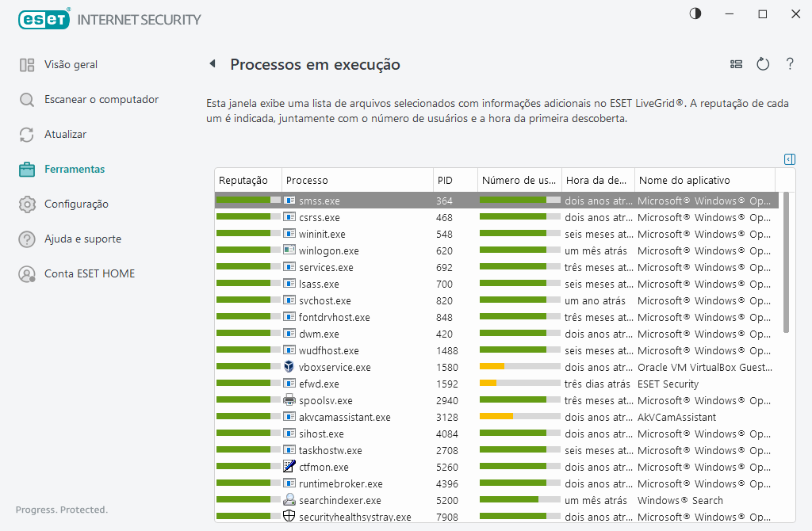Toggle the display options icon near refresh
This screenshot has width=812, height=531.
(736, 64)
